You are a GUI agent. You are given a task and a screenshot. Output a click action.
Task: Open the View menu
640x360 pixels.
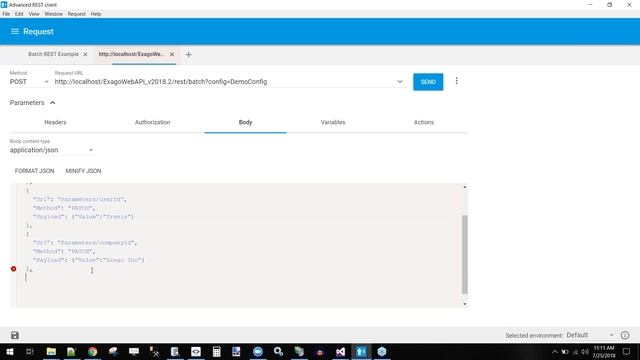34,14
